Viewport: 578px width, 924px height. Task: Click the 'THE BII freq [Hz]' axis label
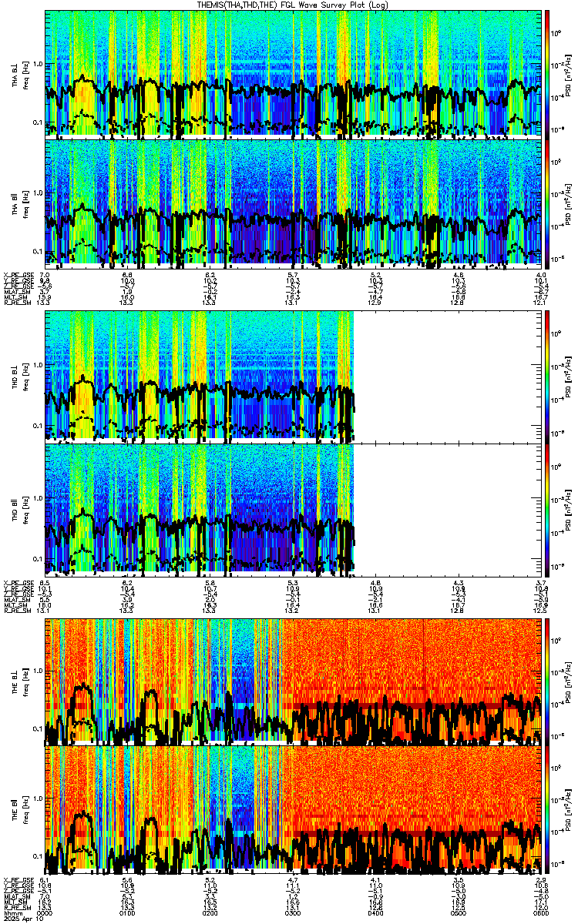(x=19, y=808)
